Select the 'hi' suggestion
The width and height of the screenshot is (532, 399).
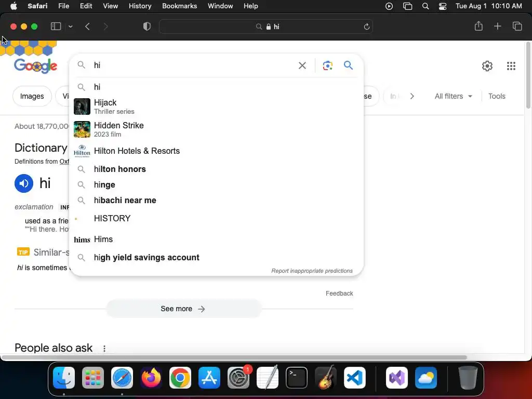(x=216, y=87)
